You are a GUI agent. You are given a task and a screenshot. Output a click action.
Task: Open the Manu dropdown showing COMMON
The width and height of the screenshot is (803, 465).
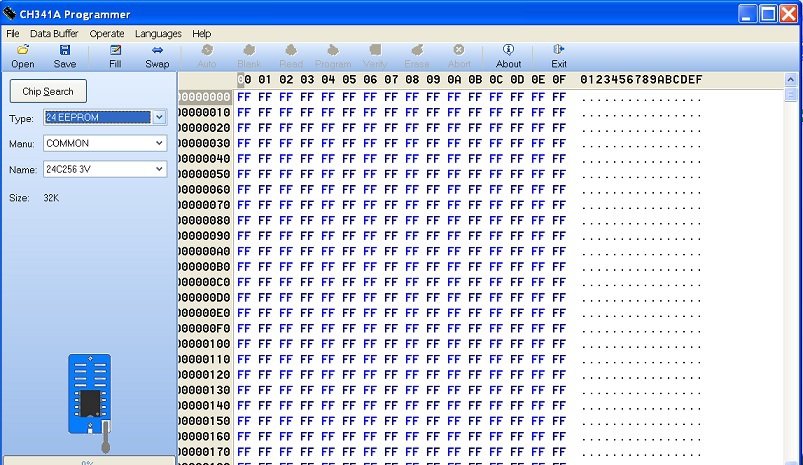(159, 143)
